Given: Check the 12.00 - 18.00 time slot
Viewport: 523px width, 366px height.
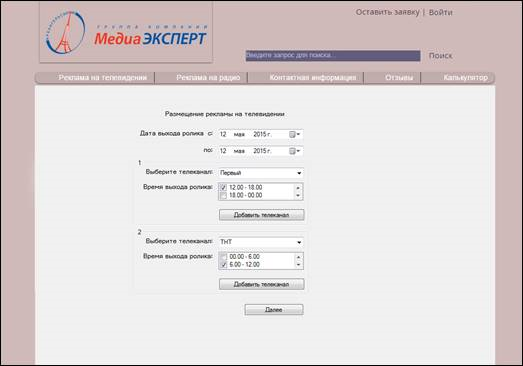Looking at the screenshot, I should [223, 188].
